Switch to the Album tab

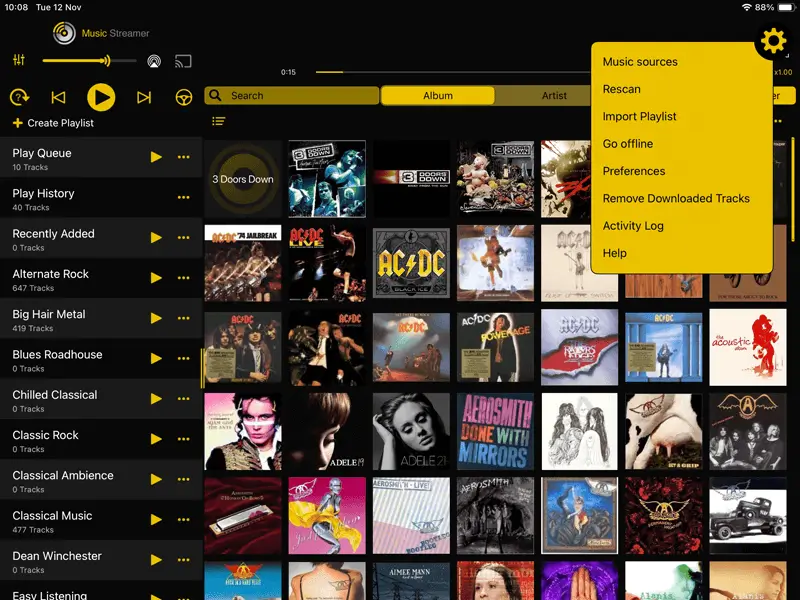coord(438,95)
